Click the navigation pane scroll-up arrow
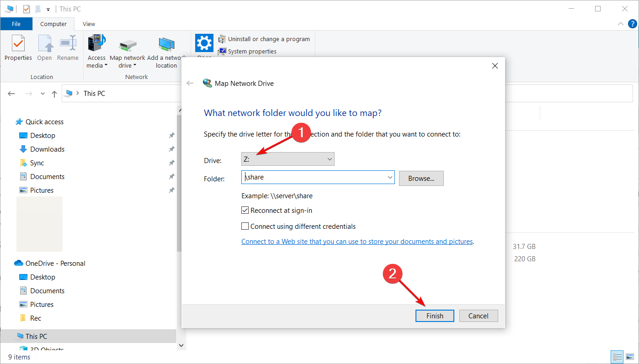The image size is (639, 364). point(181,109)
